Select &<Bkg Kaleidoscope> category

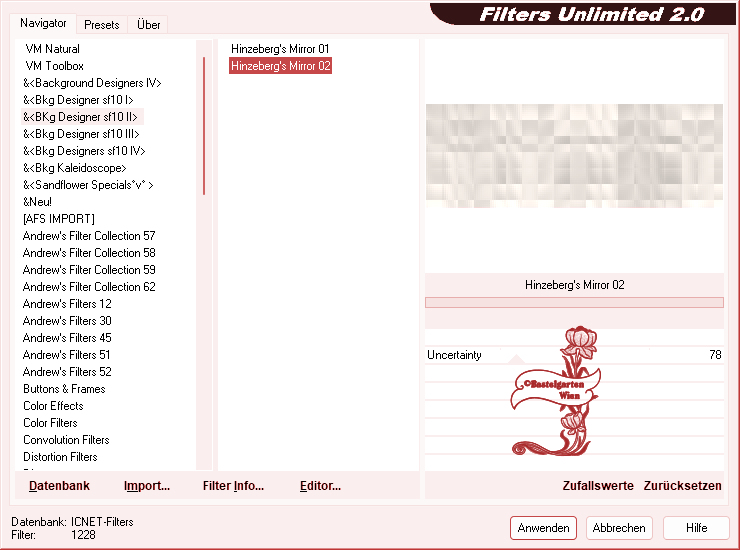75,168
